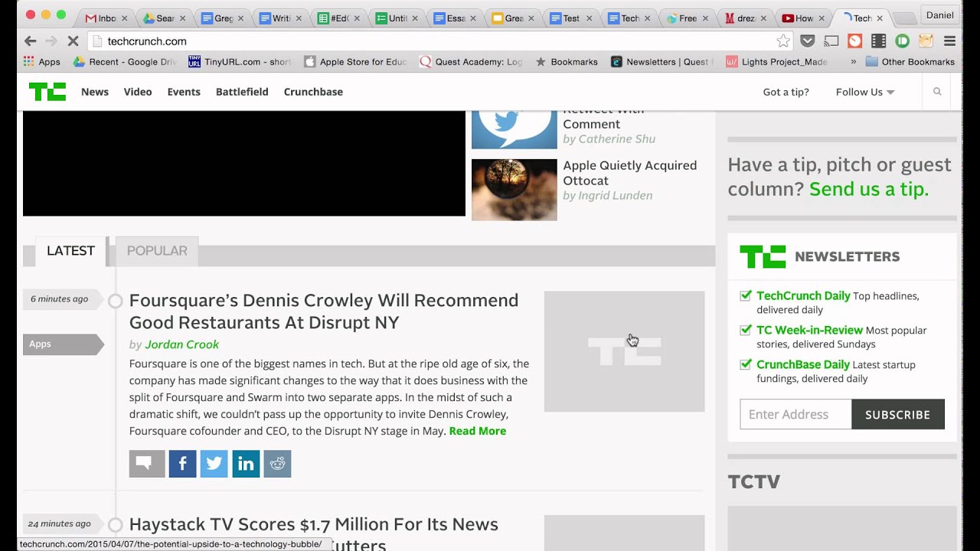Open Apps bookmarks shortcut
This screenshot has width=980, height=551.
(x=42, y=62)
